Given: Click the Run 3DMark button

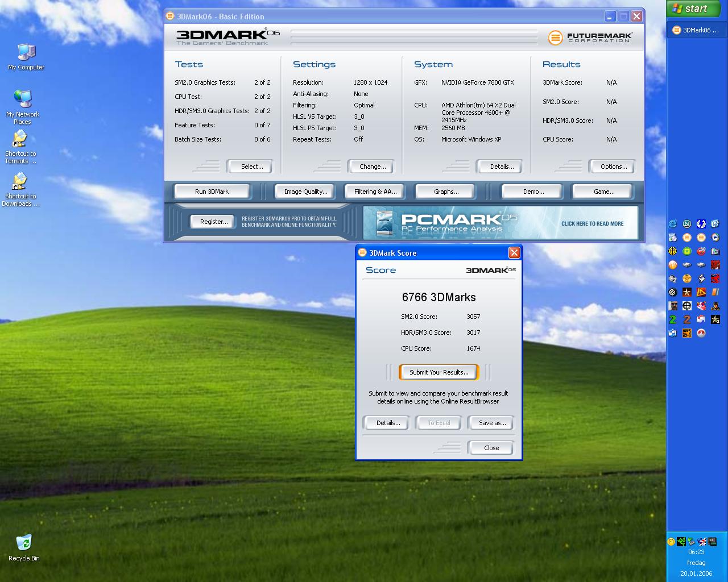Looking at the screenshot, I should tap(212, 192).
